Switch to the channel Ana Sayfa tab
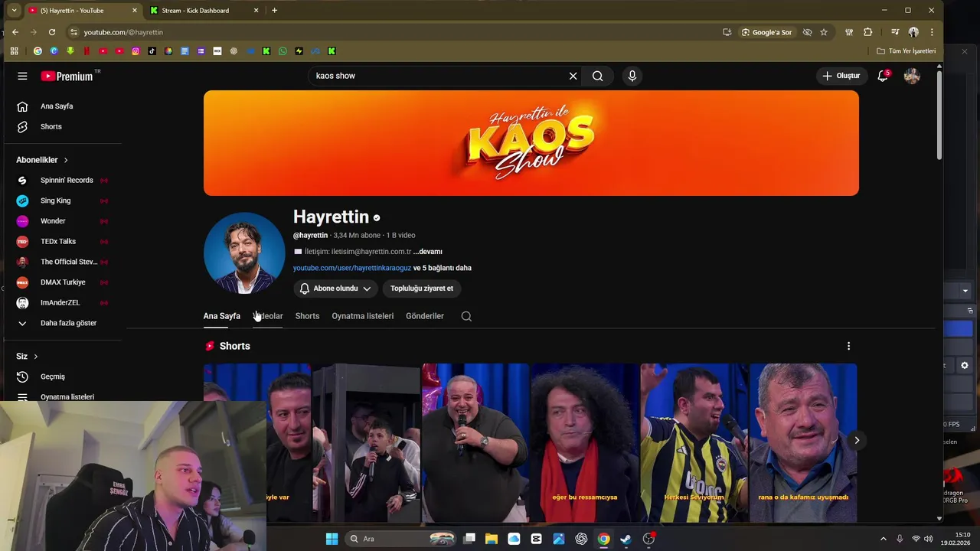980x551 pixels. pos(222,316)
